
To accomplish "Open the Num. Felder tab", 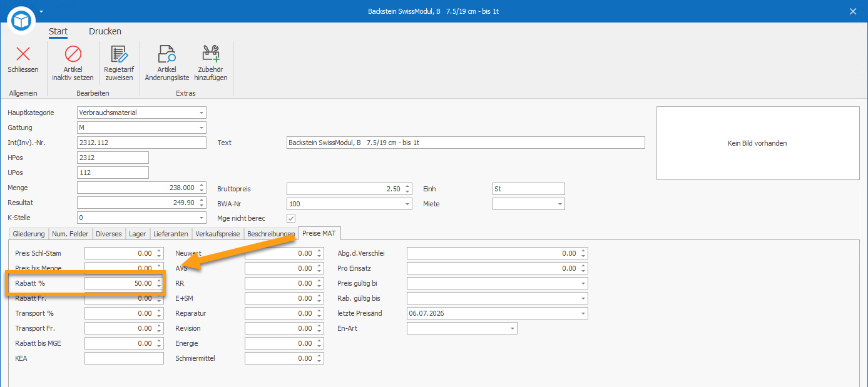I will point(70,234).
